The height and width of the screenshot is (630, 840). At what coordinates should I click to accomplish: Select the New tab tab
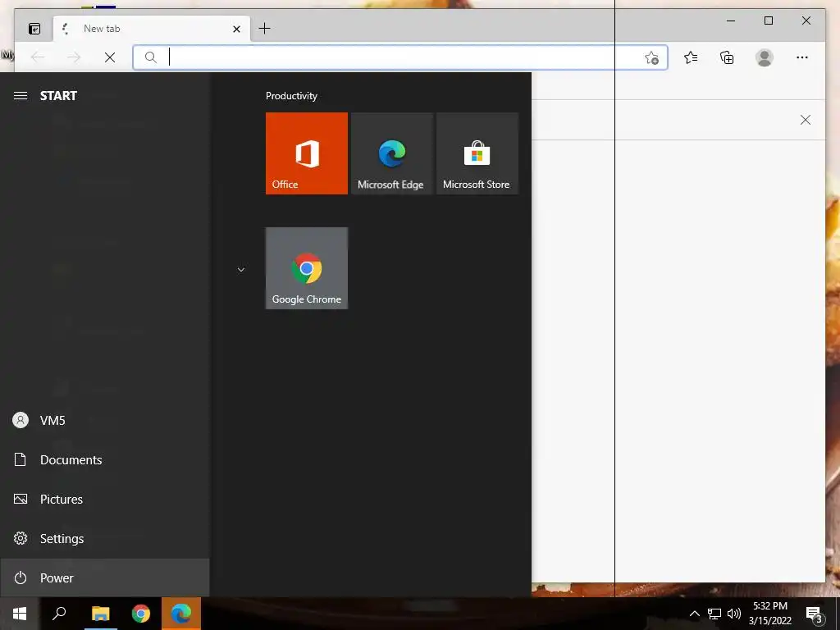point(152,29)
